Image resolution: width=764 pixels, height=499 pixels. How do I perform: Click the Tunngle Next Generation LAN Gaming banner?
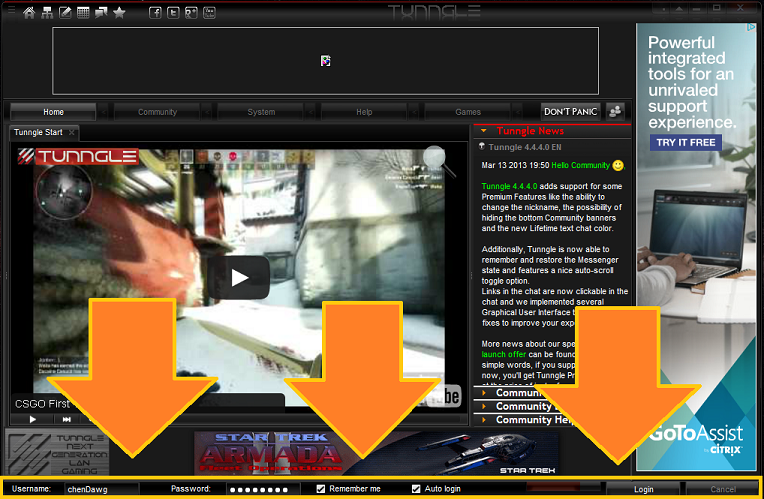pyautogui.click(x=57, y=453)
